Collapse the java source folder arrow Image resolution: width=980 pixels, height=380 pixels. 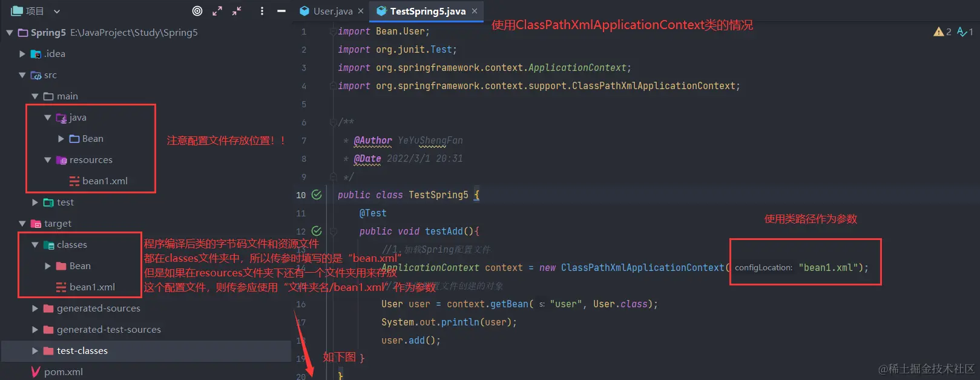[x=48, y=118]
